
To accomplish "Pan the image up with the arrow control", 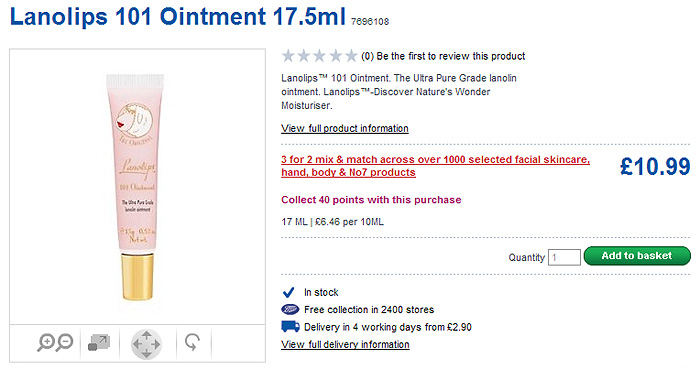I will click(146, 334).
